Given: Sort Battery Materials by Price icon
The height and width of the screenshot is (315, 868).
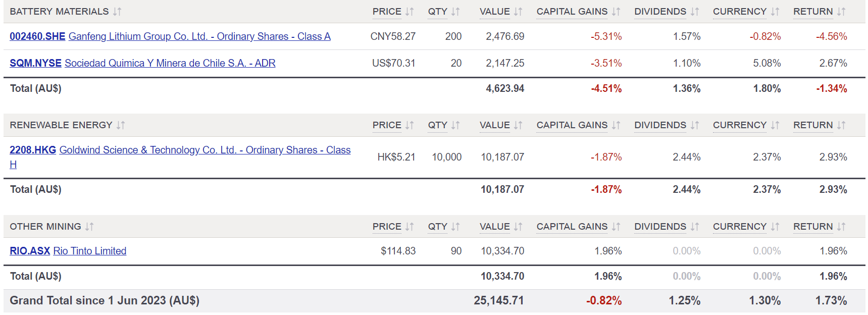Looking at the screenshot, I should coord(410,12).
